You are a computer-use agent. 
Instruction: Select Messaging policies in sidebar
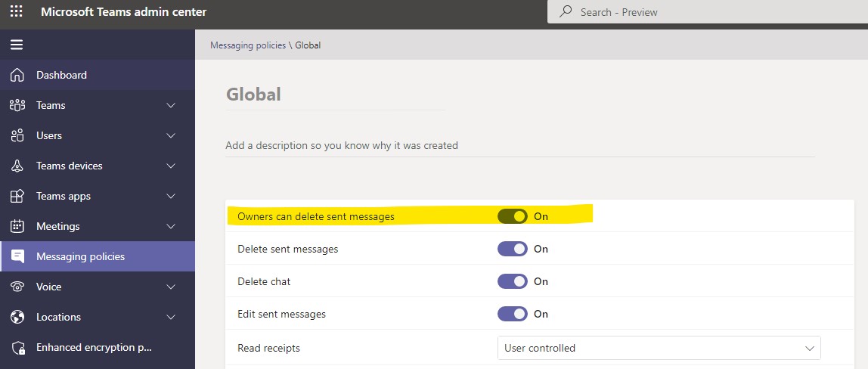[98, 256]
